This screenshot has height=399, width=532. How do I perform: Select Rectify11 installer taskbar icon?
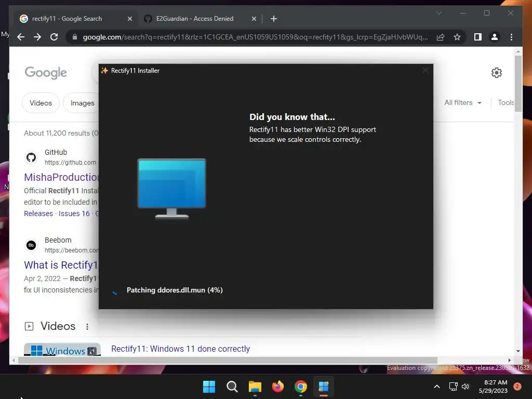point(324,387)
